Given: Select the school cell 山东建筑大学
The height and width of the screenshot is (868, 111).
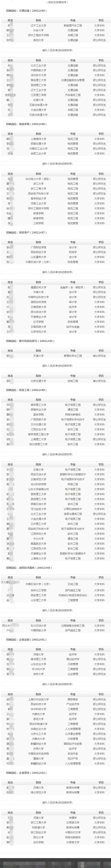Looking at the screenshot, I should pos(38,257).
